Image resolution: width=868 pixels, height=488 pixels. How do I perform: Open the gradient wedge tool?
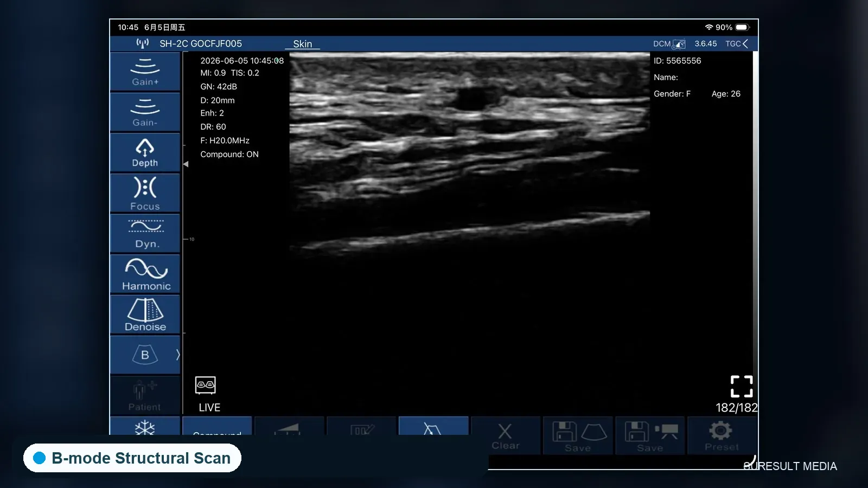click(289, 426)
